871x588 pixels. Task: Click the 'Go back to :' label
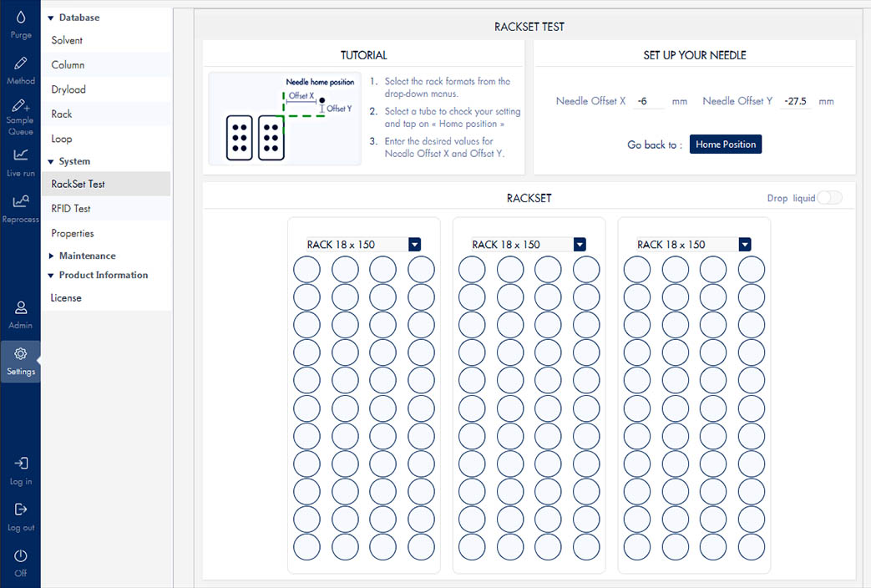pyautogui.click(x=655, y=144)
